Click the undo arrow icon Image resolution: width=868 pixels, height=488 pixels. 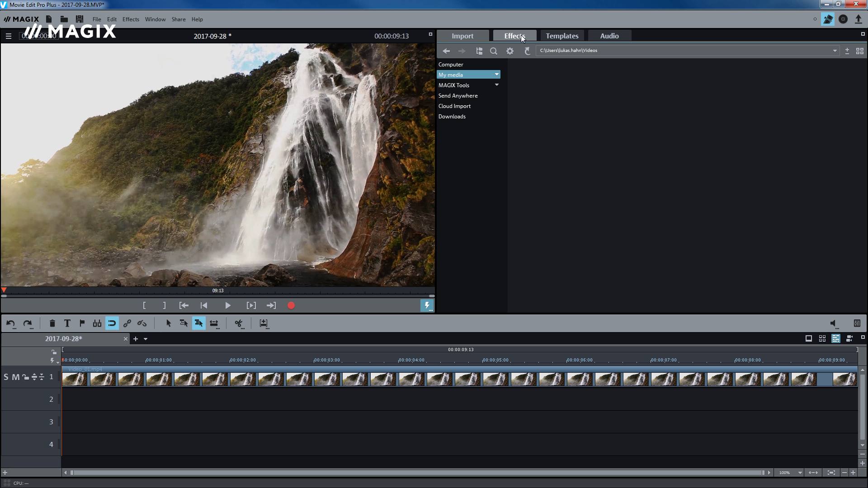pos(11,323)
